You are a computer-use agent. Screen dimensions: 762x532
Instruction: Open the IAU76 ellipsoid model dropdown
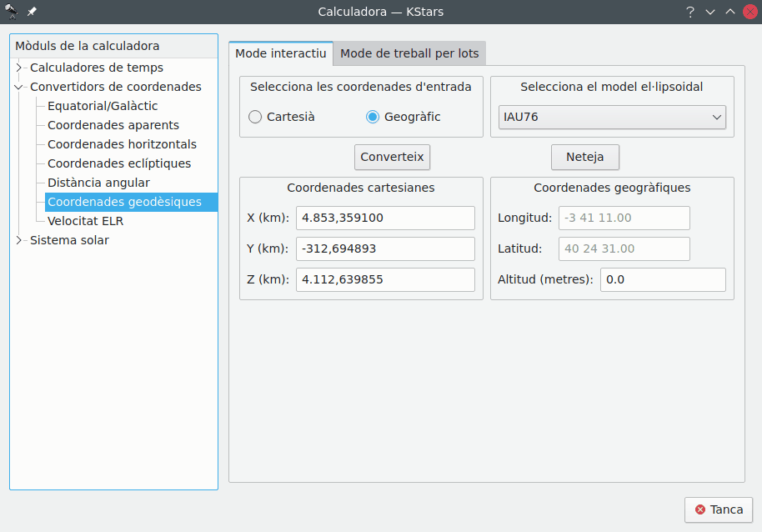coord(612,117)
